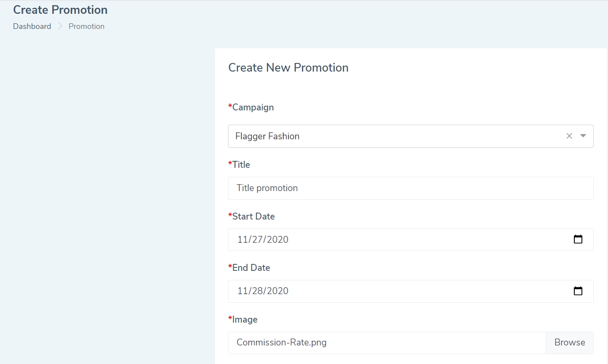Select the month segment in End Date
The width and height of the screenshot is (608, 364).
click(x=242, y=291)
